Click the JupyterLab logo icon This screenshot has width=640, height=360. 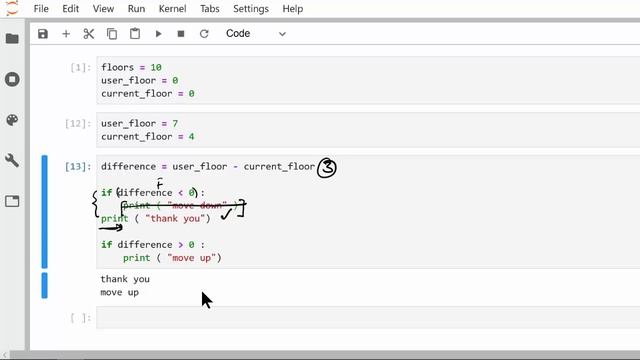coord(12,8)
